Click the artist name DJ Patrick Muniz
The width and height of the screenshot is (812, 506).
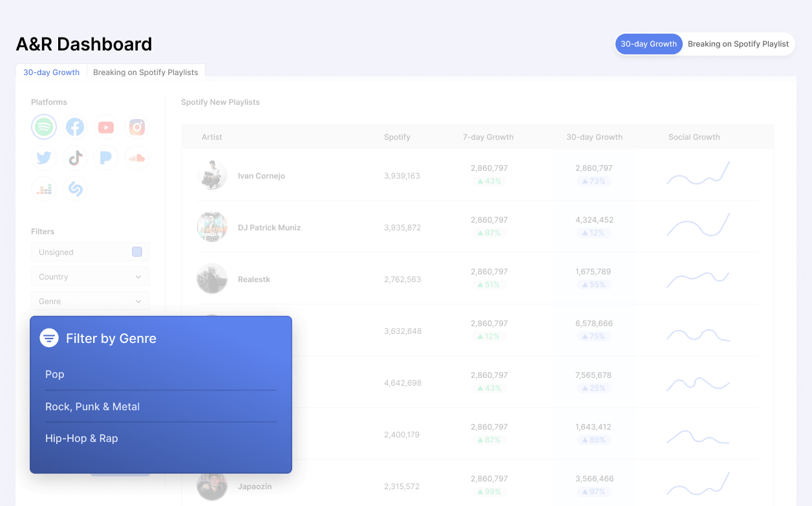coord(269,228)
